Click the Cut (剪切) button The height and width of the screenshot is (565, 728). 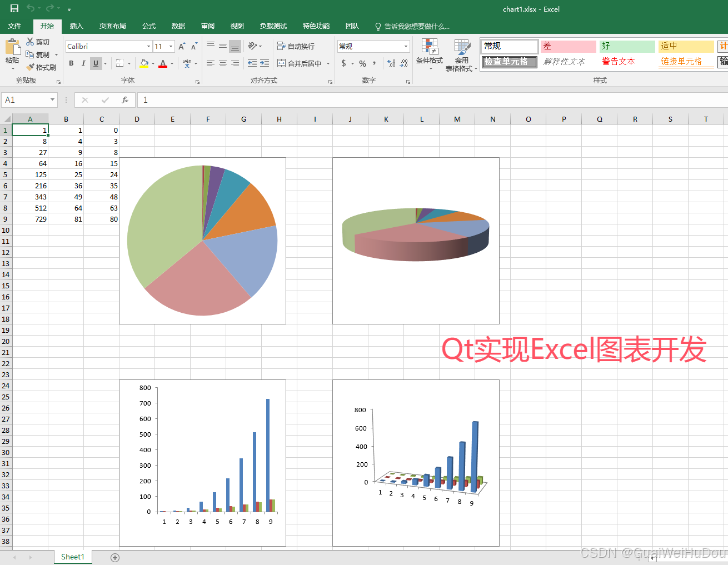[x=38, y=42]
